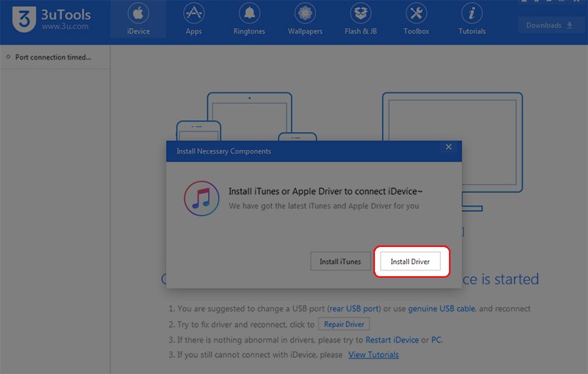Open the Toolbox wrench icon
This screenshot has width=588, height=374.
pos(416,14)
